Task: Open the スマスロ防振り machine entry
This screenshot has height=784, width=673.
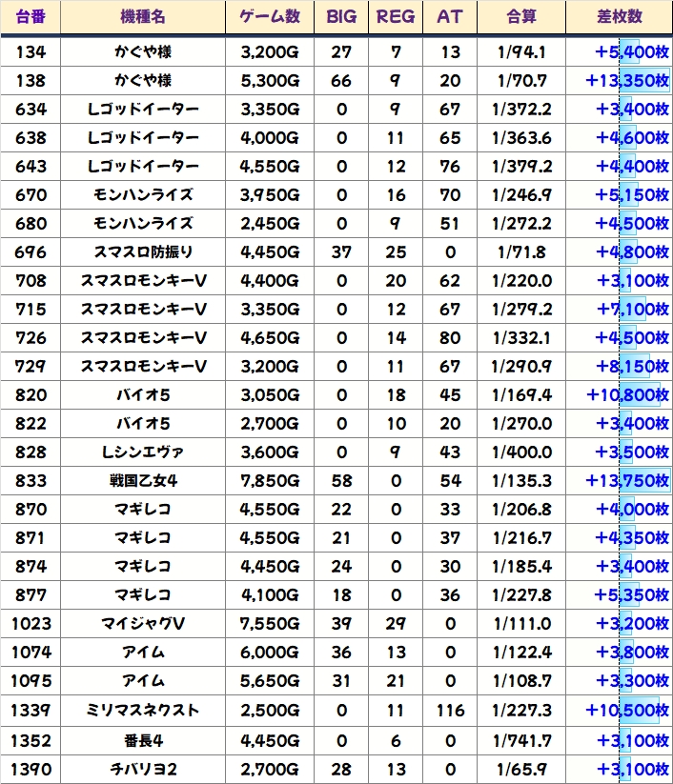Action: click(143, 252)
